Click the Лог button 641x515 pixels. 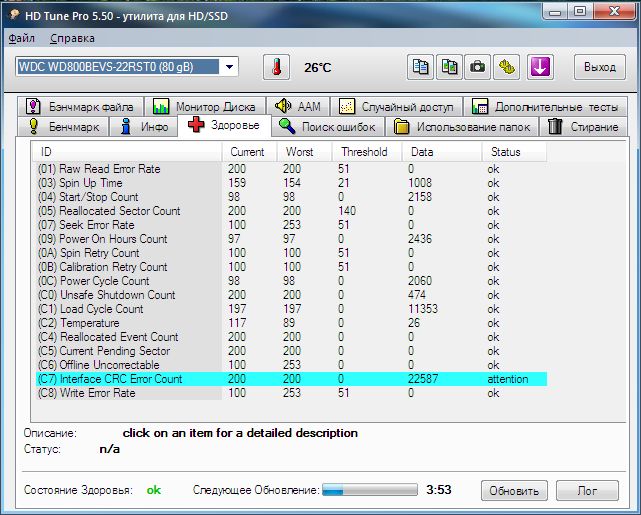(x=587, y=490)
